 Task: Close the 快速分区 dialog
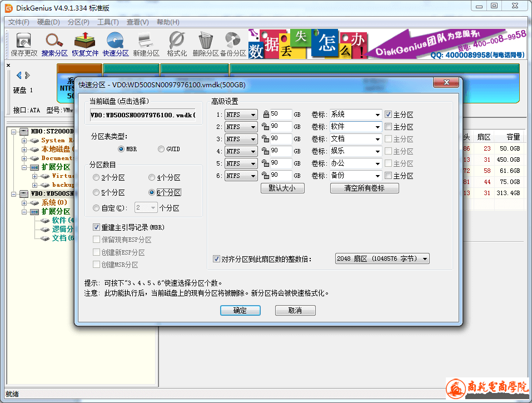tap(446, 82)
